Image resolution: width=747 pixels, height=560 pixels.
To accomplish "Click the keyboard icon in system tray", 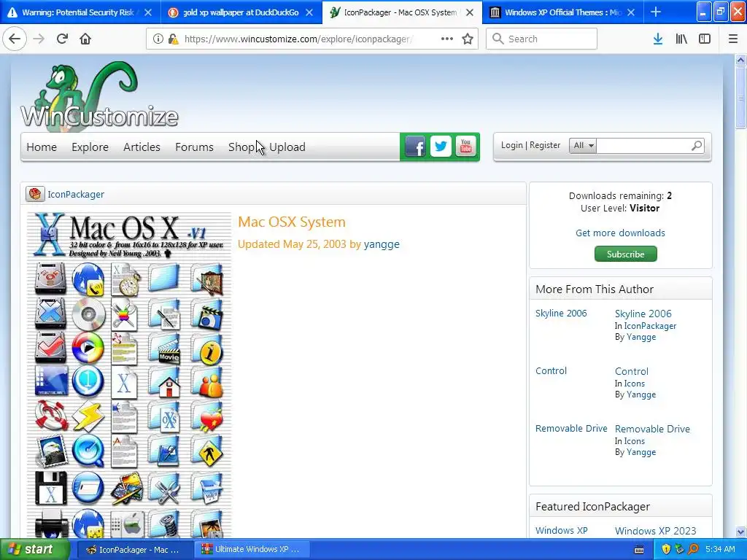I will (639, 550).
